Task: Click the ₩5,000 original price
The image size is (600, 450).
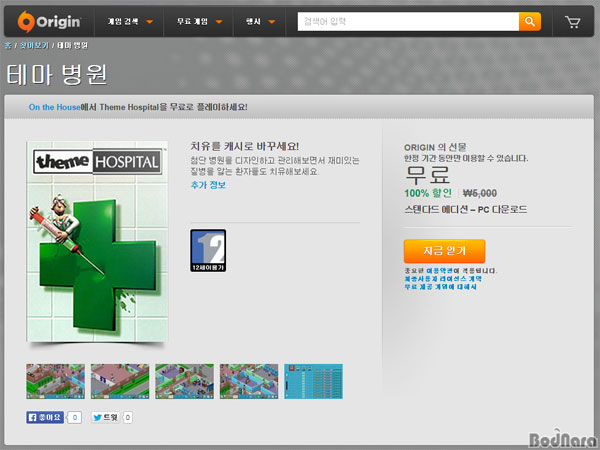Action: [x=480, y=193]
